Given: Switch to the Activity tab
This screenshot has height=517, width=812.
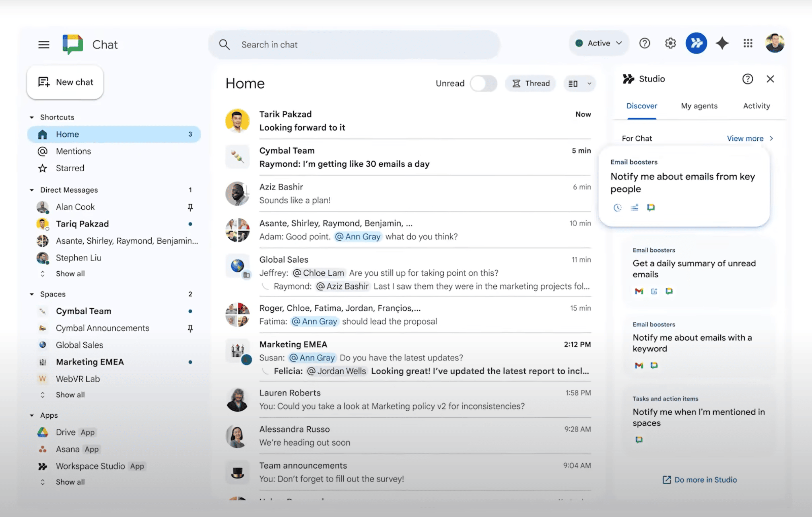Looking at the screenshot, I should [x=756, y=106].
